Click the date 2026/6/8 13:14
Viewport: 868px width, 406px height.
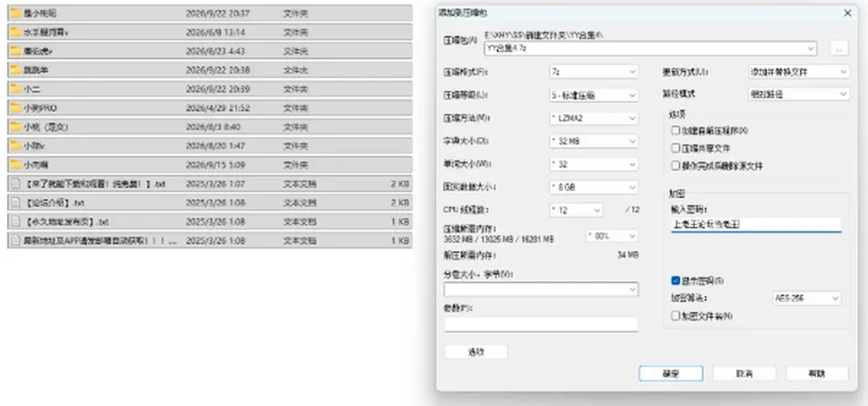click(215, 33)
